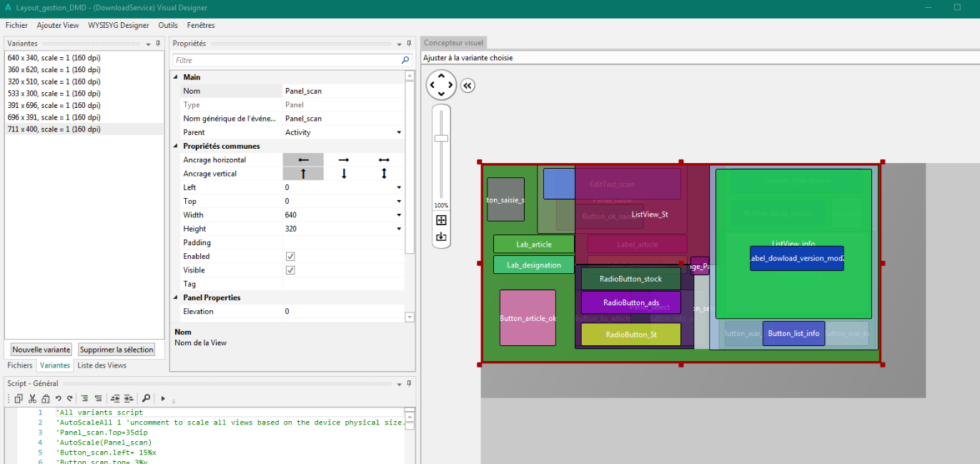The width and height of the screenshot is (980, 464).
Task: Paste clipboard contents into script editor
Action: click(46, 398)
